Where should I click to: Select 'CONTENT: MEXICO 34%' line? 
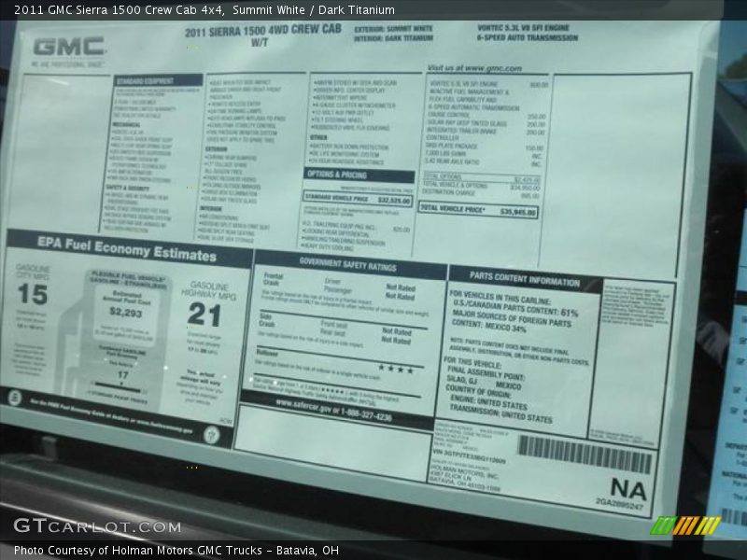pos(488,326)
